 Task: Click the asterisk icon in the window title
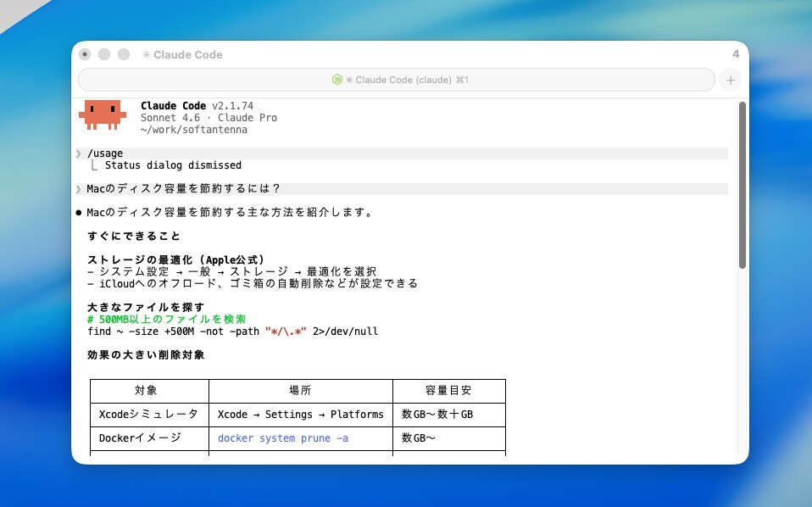coord(146,54)
